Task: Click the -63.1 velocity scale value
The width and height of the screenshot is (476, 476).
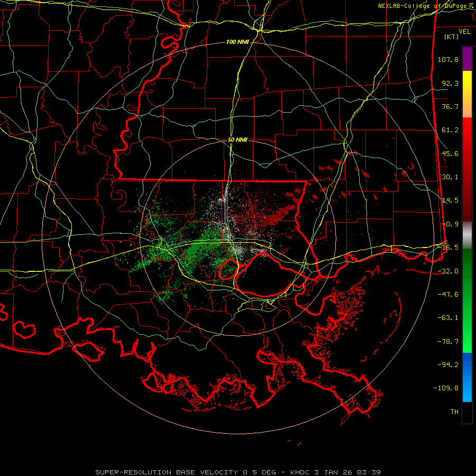Action: [x=448, y=318]
